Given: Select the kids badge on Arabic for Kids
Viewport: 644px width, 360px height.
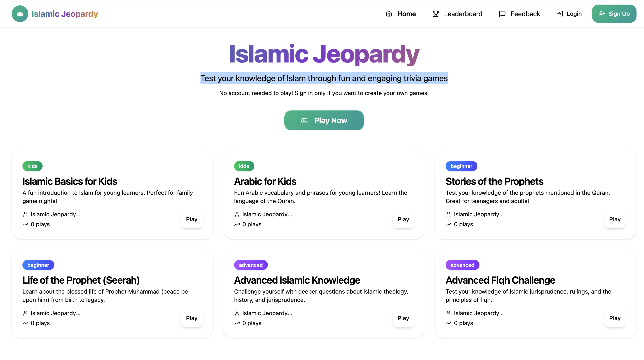Looking at the screenshot, I should point(244,166).
